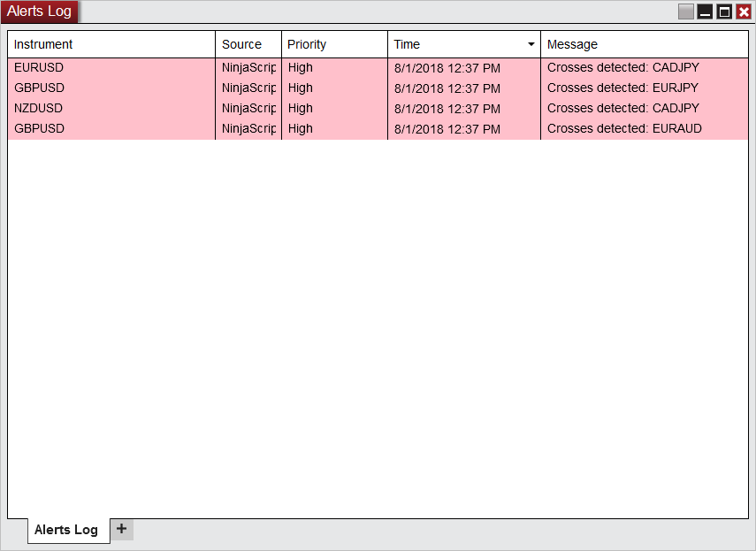Image resolution: width=756 pixels, height=551 pixels.
Task: Click Crosses detected: CADJPY in EURUSD row
Action: [x=623, y=67]
